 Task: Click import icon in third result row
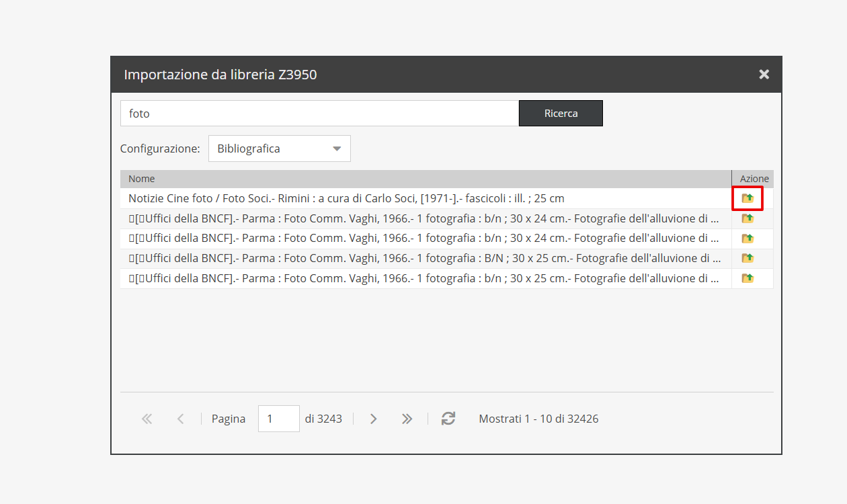coord(748,239)
